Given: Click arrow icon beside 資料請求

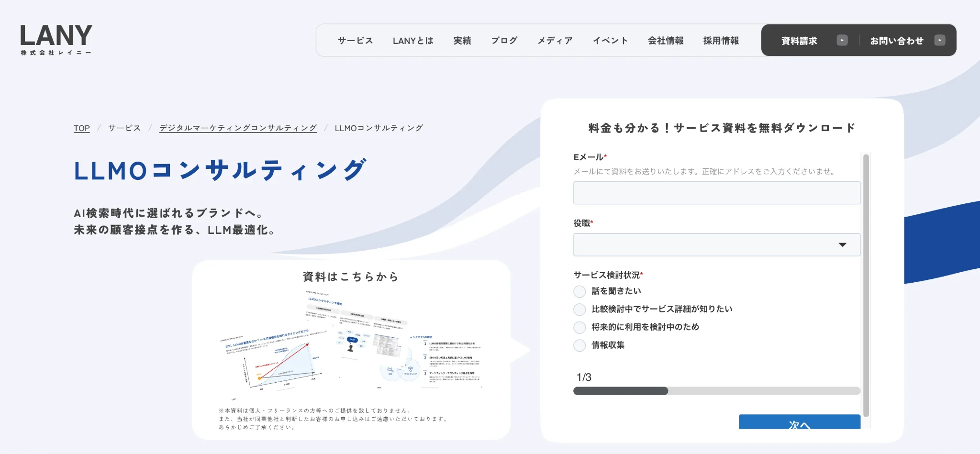Looking at the screenshot, I should pyautogui.click(x=842, y=41).
